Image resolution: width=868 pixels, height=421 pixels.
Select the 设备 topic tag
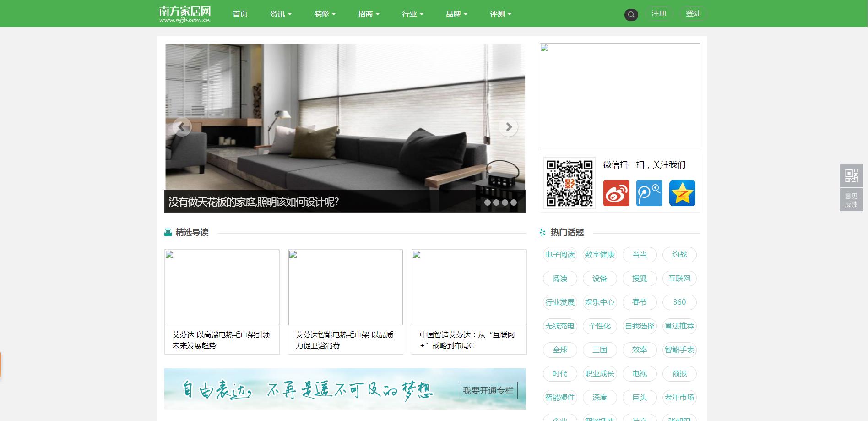coord(600,279)
